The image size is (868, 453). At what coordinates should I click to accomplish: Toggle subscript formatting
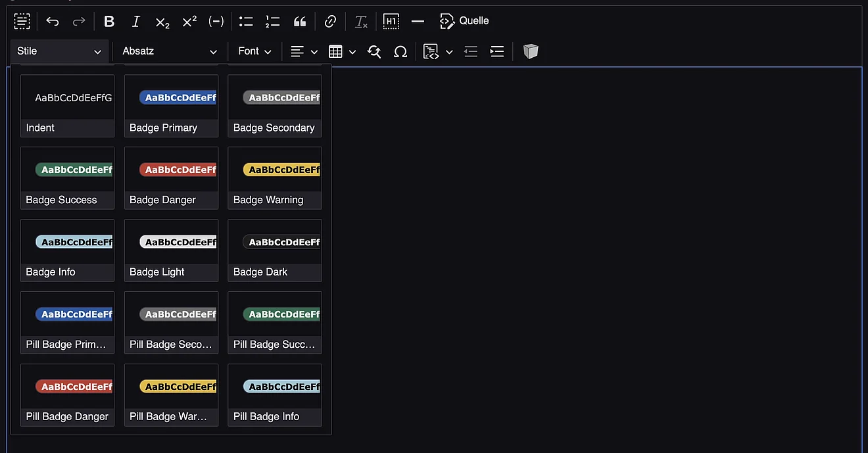162,22
